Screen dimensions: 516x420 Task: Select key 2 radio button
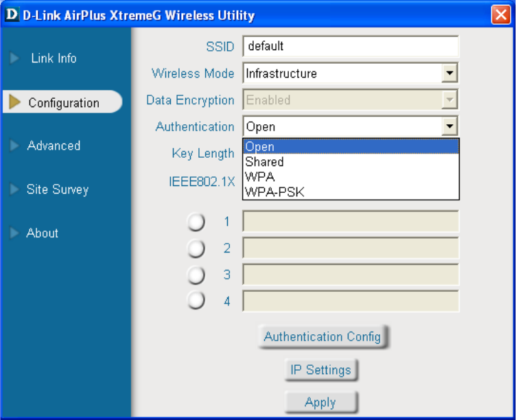(x=196, y=248)
